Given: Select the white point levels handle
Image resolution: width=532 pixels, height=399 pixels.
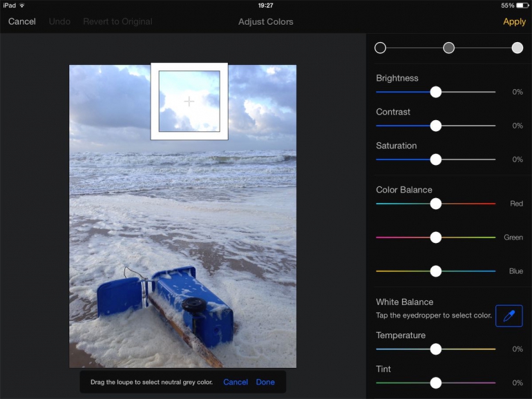Looking at the screenshot, I should (x=517, y=48).
